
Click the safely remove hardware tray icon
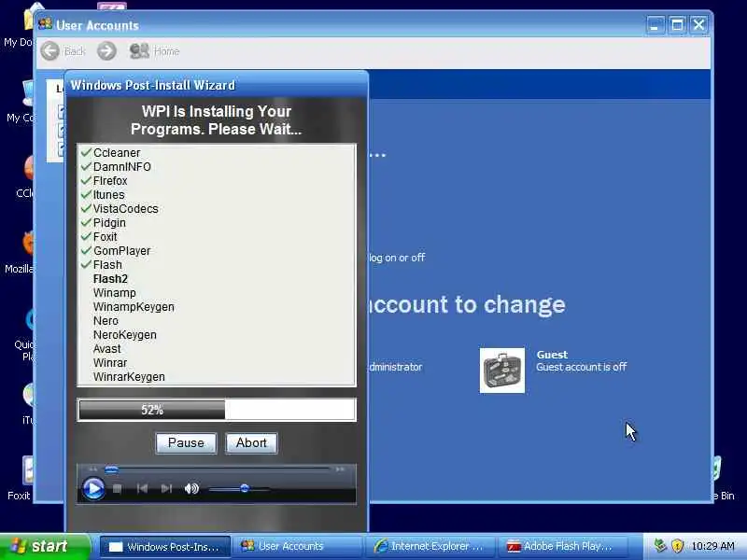(x=660, y=545)
